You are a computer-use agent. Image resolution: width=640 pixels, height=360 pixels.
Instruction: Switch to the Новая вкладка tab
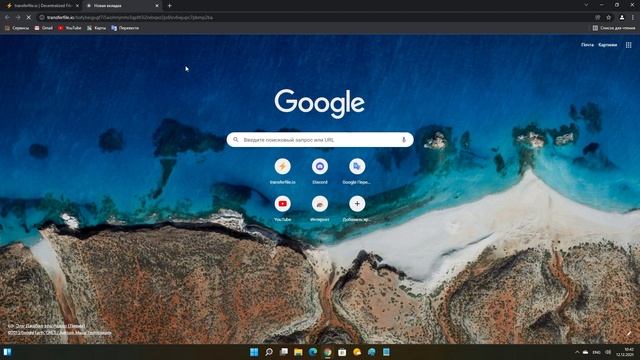click(x=122, y=6)
